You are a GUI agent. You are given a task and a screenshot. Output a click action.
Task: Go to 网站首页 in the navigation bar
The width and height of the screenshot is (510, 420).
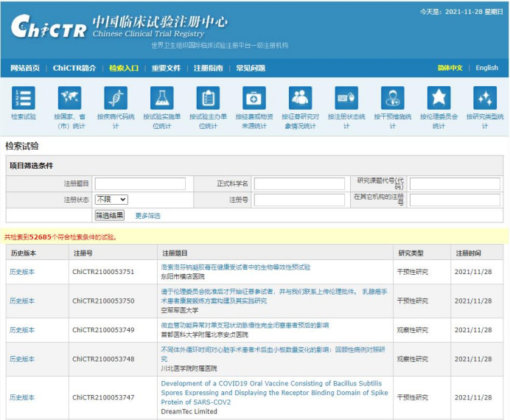pos(25,68)
